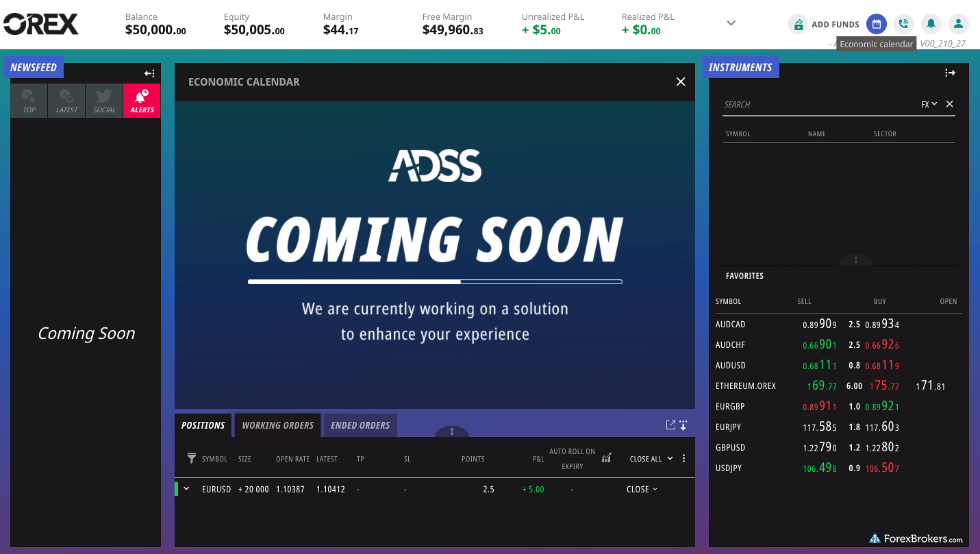Switch to SOCIAL newsfeed tab
This screenshot has width=980, height=554.
[x=104, y=101]
